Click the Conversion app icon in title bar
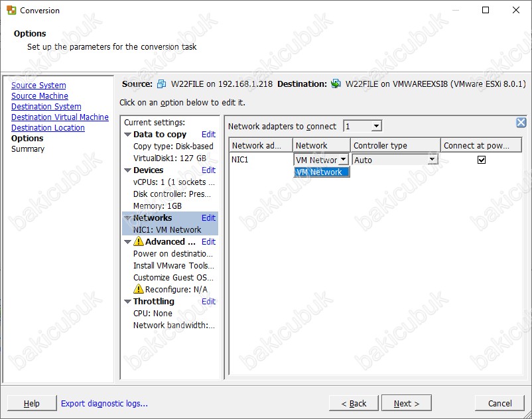Viewport: 532px width, 419px height. pos(11,10)
